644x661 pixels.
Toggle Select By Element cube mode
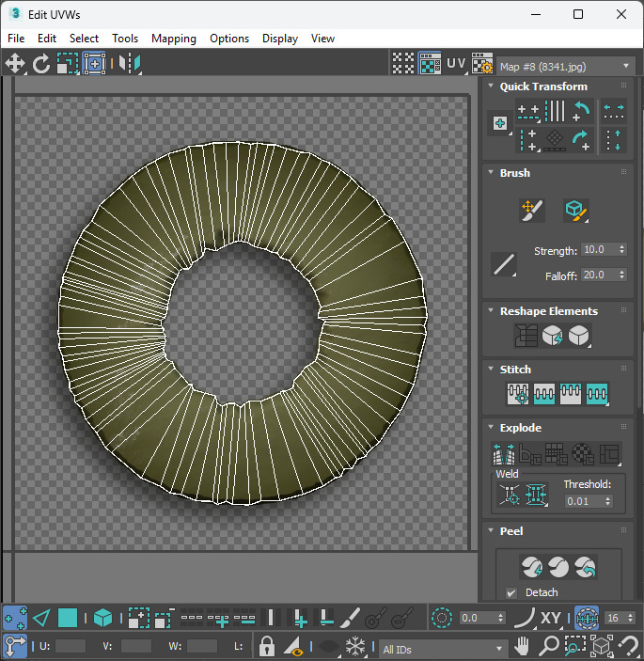[102, 618]
